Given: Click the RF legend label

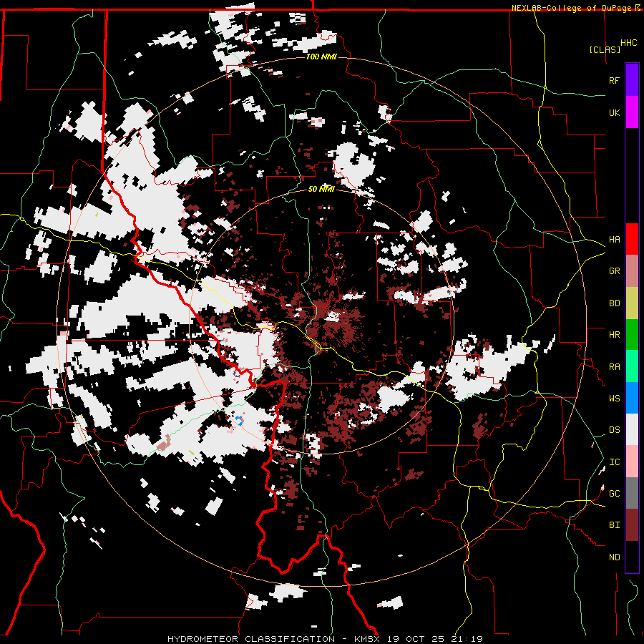Looking at the screenshot, I should (614, 80).
